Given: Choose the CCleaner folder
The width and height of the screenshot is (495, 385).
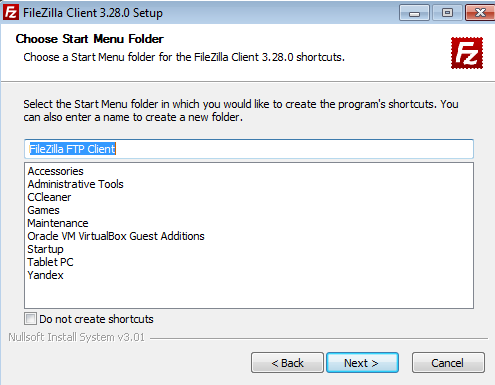Looking at the screenshot, I should tap(49, 197).
